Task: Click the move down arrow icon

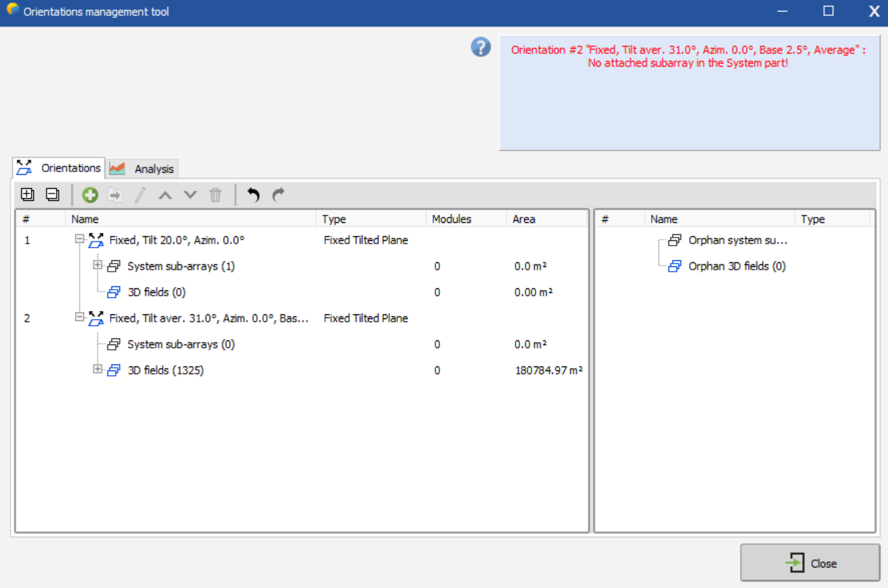Action: click(190, 195)
